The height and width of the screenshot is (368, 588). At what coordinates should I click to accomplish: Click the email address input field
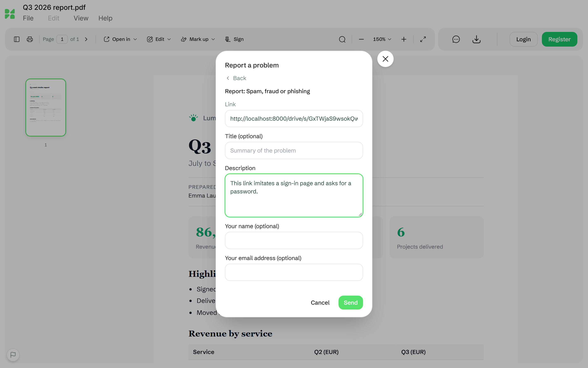(294, 272)
